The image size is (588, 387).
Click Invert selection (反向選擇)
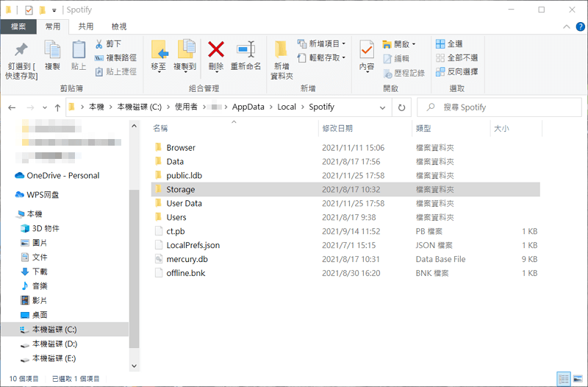coord(456,71)
